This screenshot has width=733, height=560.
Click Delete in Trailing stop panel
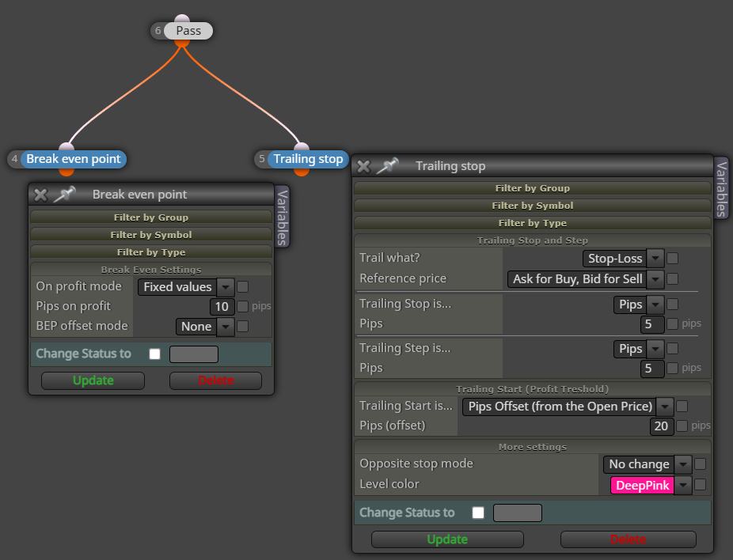[x=629, y=539]
